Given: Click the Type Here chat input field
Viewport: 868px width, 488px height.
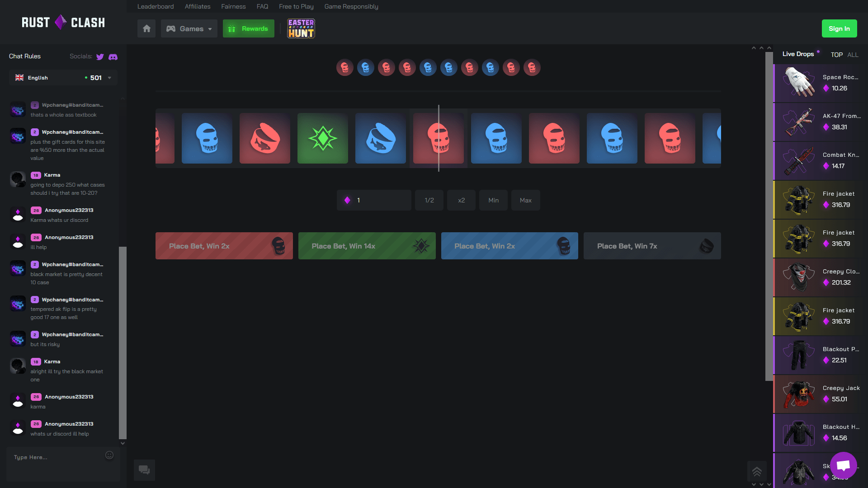Looking at the screenshot, I should 54,457.
